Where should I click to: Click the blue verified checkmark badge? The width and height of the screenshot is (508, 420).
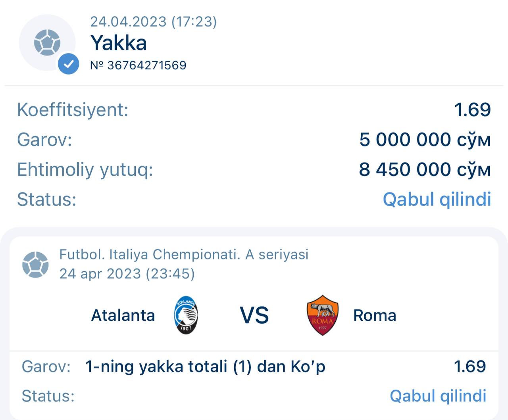[x=68, y=64]
